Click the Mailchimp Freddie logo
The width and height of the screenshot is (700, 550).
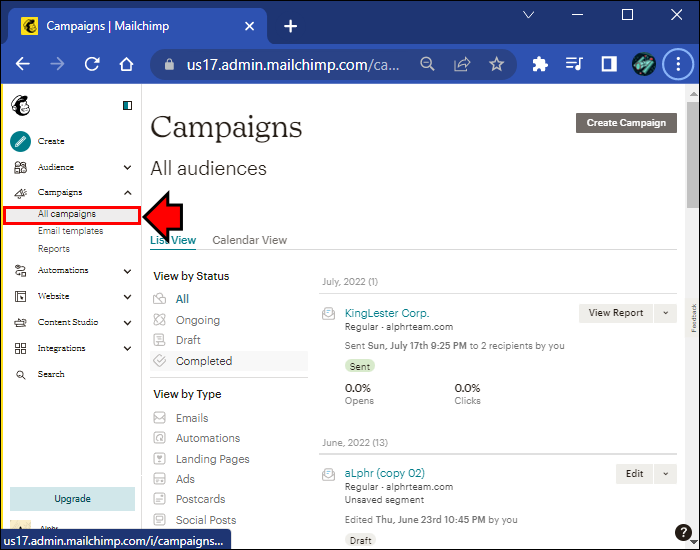(x=20, y=105)
